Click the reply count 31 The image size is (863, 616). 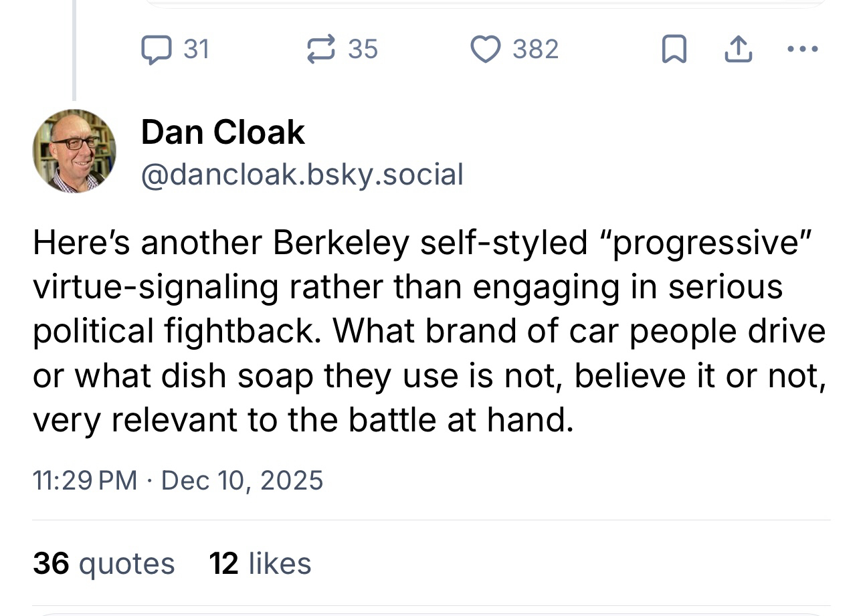pos(196,49)
